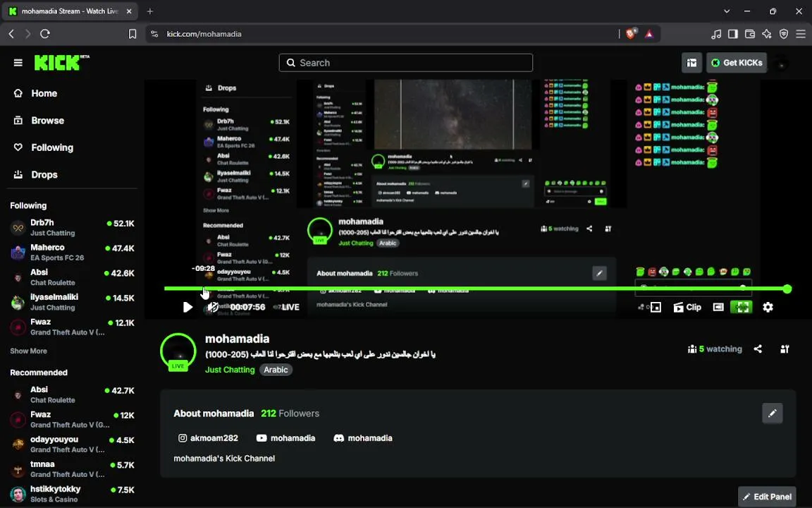Open the Just Chatting category link
This screenshot has height=508, width=812.
click(x=230, y=370)
